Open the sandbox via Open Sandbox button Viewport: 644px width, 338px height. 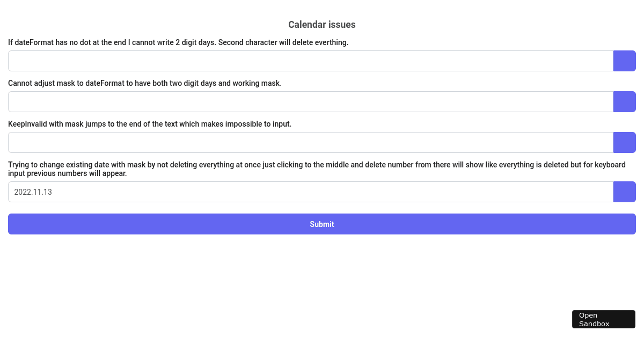pos(603,319)
